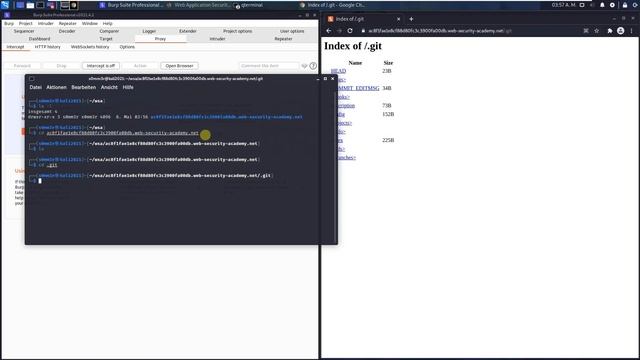640x360 pixels.
Task: Switch to the Repeater tool tab
Action: pos(283,39)
